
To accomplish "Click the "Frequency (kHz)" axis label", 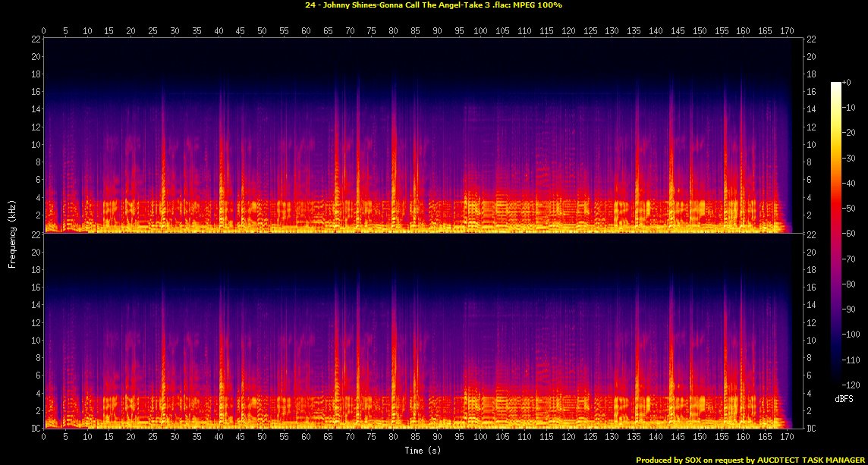I will click(11, 233).
